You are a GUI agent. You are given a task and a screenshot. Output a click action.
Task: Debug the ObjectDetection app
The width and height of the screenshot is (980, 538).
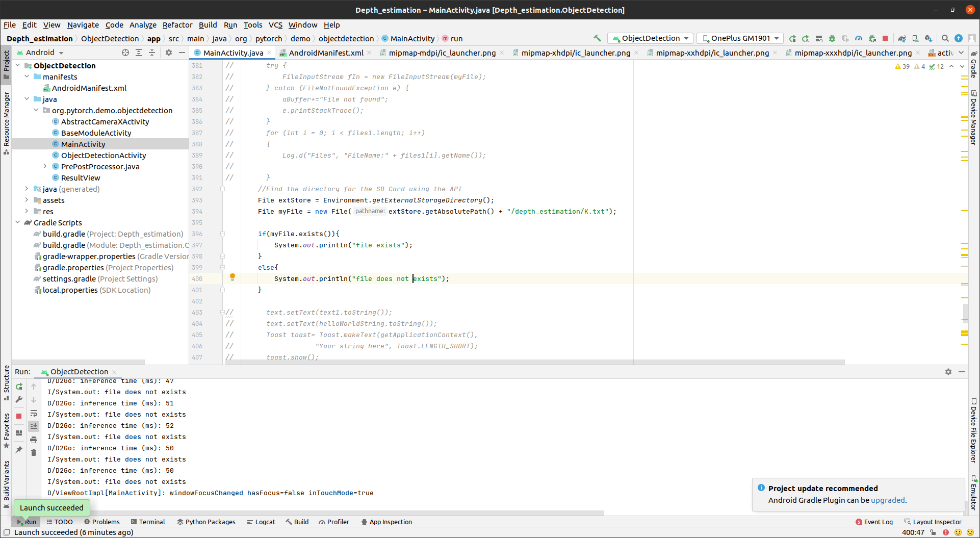pos(832,38)
